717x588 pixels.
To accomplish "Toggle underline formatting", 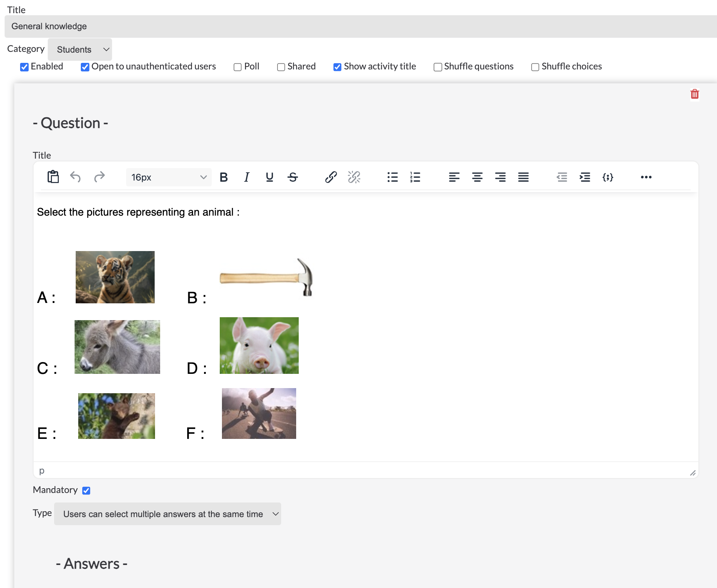I will tap(269, 177).
